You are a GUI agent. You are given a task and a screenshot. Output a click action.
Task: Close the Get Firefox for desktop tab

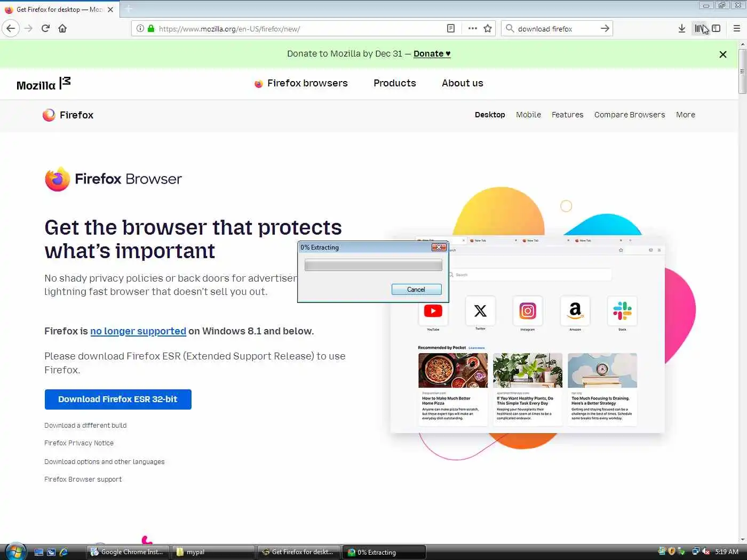(110, 10)
